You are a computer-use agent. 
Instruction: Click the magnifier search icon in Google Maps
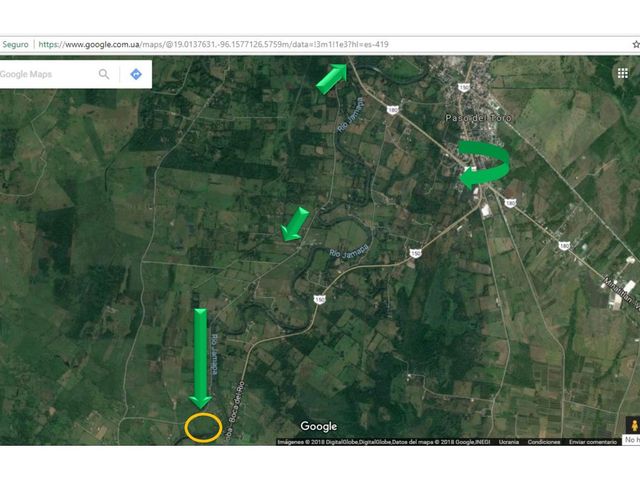tap(104, 74)
